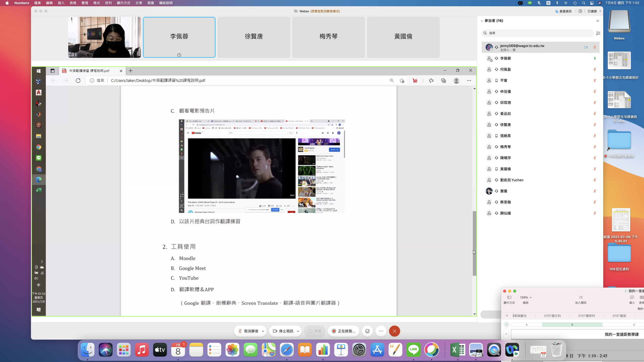
Task: Open the Webex app in the Dock
Action: (512, 350)
